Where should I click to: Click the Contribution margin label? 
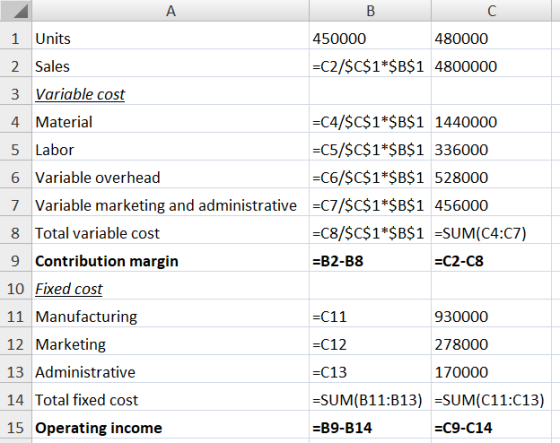tap(106, 261)
